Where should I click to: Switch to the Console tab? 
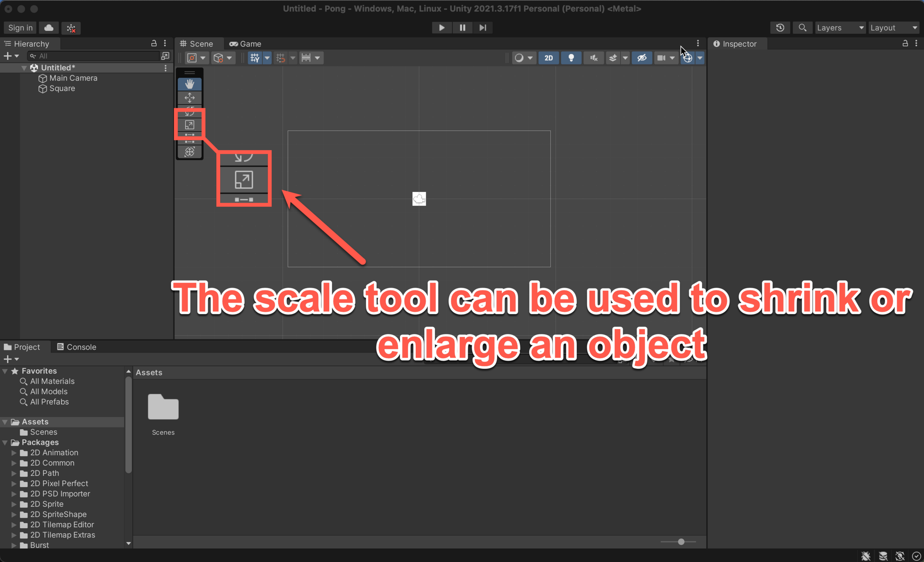click(77, 347)
